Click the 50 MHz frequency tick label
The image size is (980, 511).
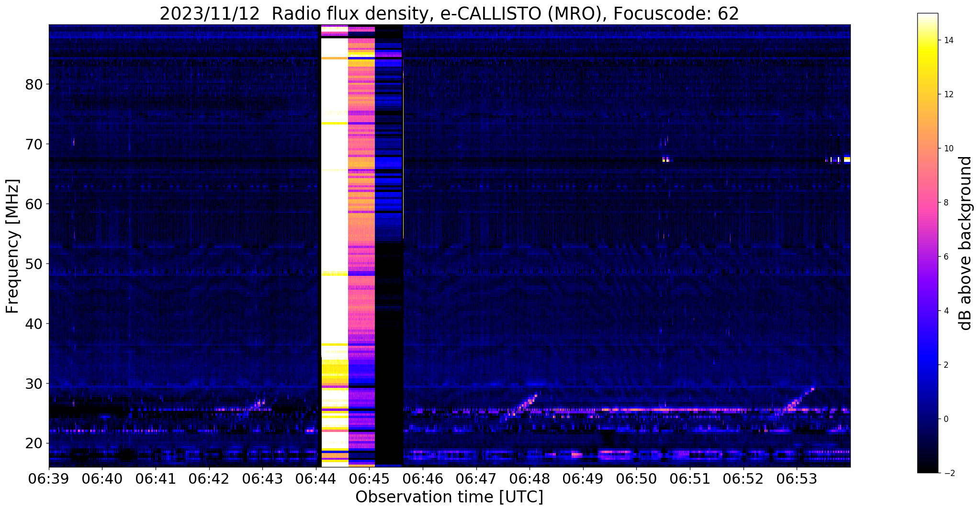point(34,264)
